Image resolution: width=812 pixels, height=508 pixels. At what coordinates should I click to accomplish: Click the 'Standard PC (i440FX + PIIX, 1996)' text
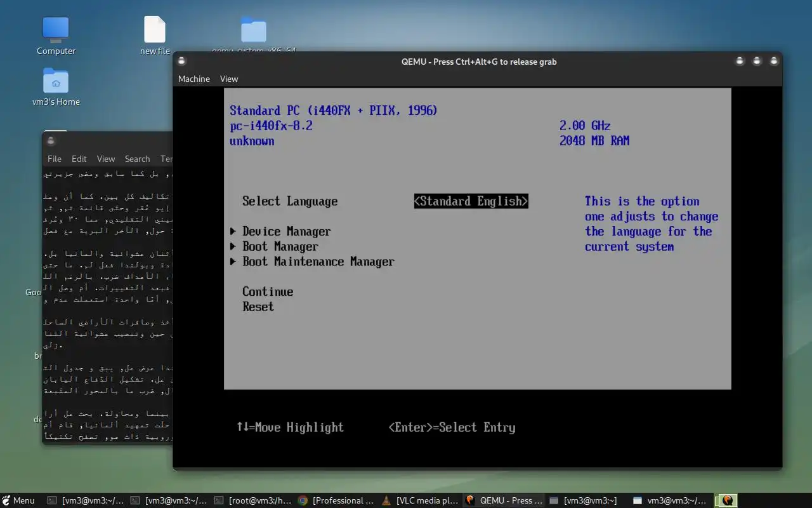(x=334, y=110)
